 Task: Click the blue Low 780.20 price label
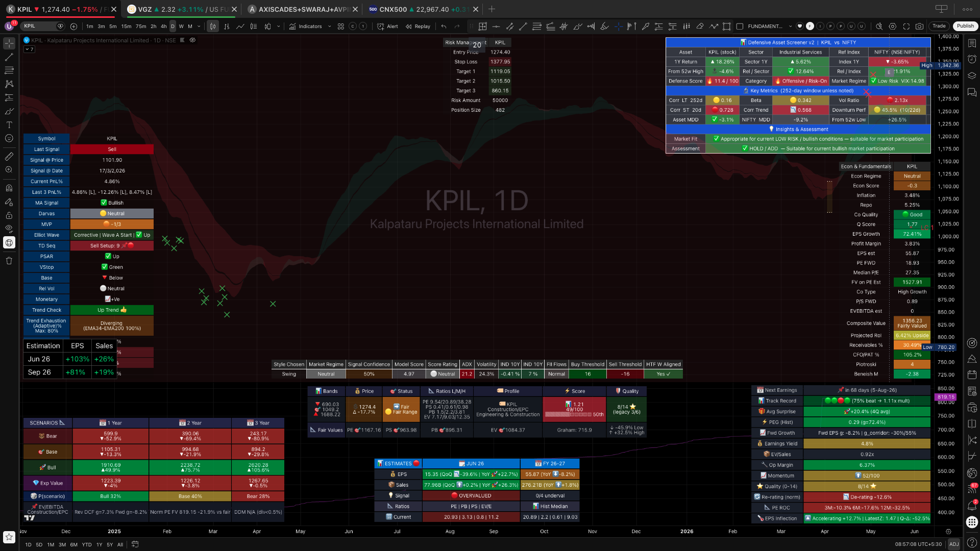(939, 347)
